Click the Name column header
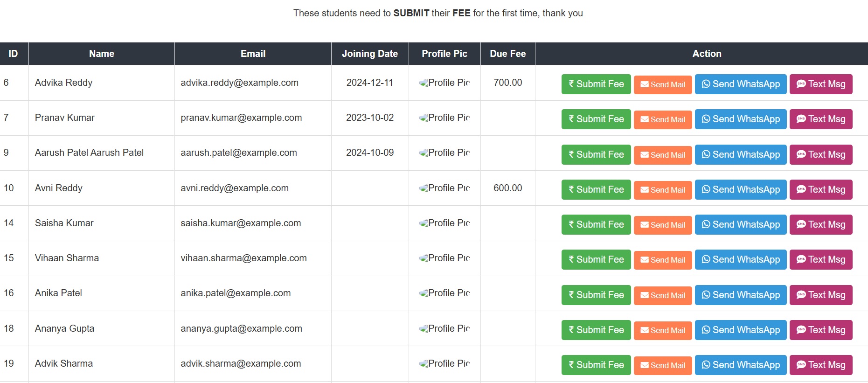The image size is (868, 383). click(x=102, y=54)
